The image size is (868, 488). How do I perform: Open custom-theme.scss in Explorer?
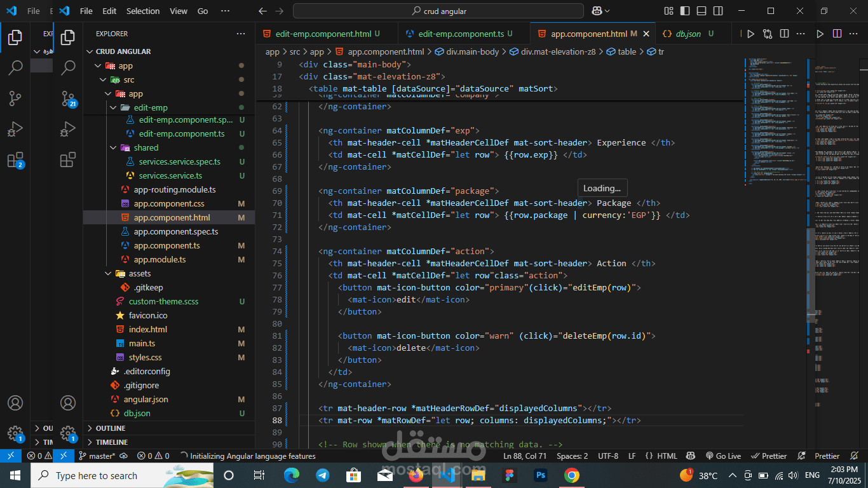pos(163,301)
